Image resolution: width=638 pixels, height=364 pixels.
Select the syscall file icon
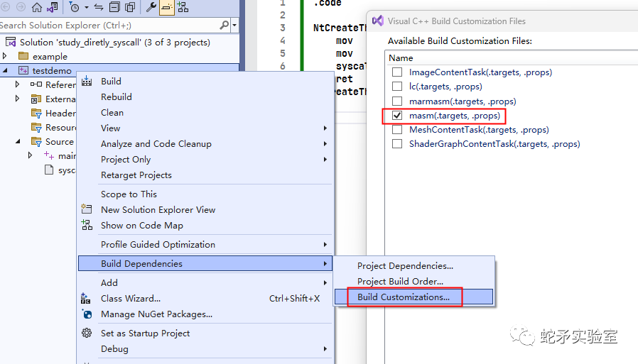click(49, 170)
